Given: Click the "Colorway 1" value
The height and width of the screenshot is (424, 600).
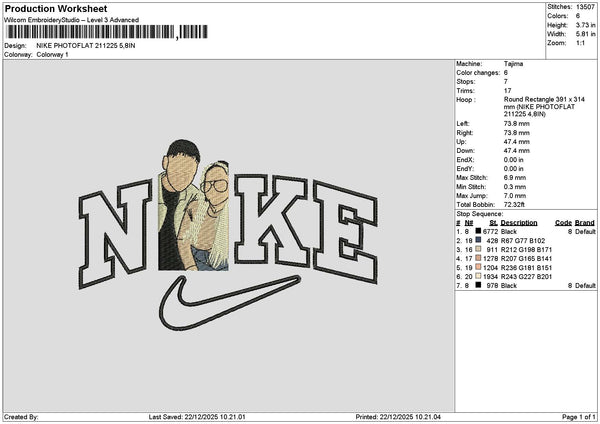Looking at the screenshot, I should click(52, 55).
